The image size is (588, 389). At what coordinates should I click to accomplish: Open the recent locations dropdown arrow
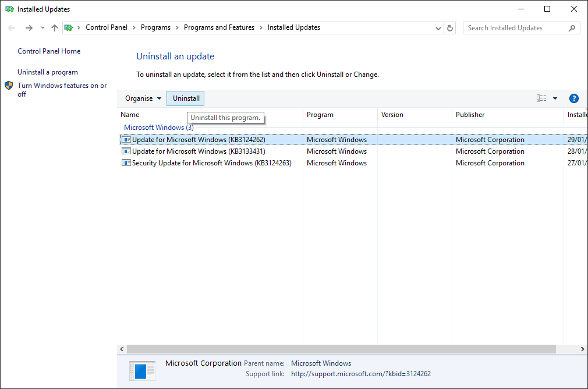pyautogui.click(x=42, y=28)
